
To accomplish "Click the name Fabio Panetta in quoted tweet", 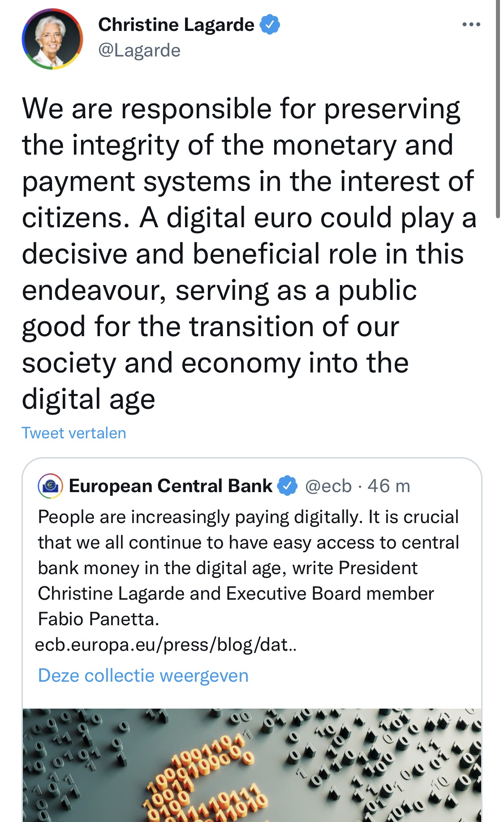I will click(x=98, y=619).
